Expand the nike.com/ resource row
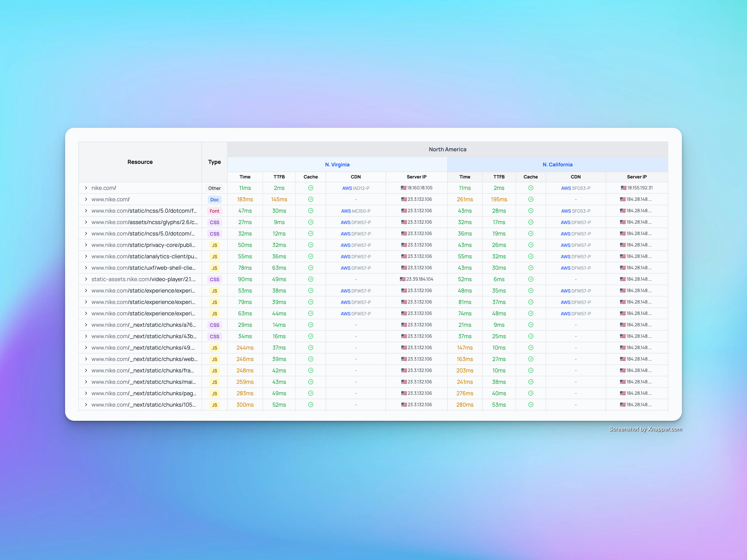This screenshot has width=747, height=560. coord(86,188)
